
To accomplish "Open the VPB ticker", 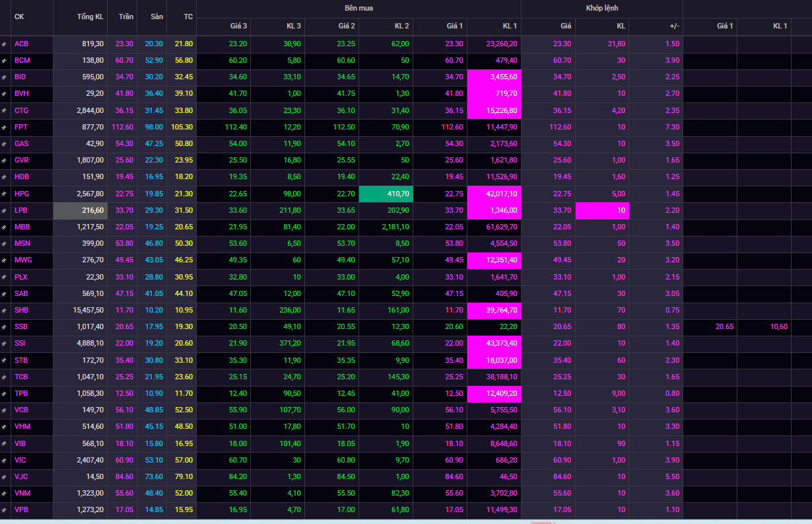I will pyautogui.click(x=22, y=509).
